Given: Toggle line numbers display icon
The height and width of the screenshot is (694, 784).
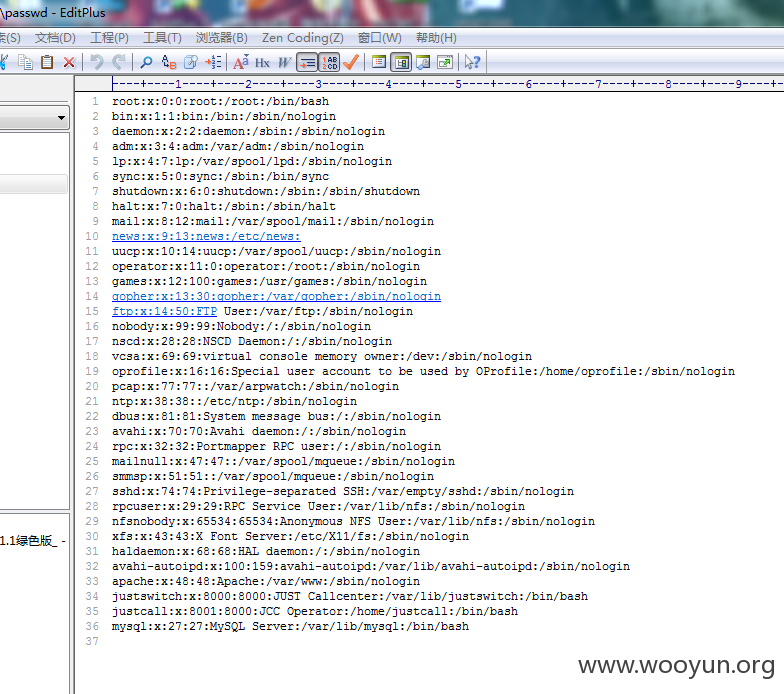Looking at the screenshot, I should (330, 62).
